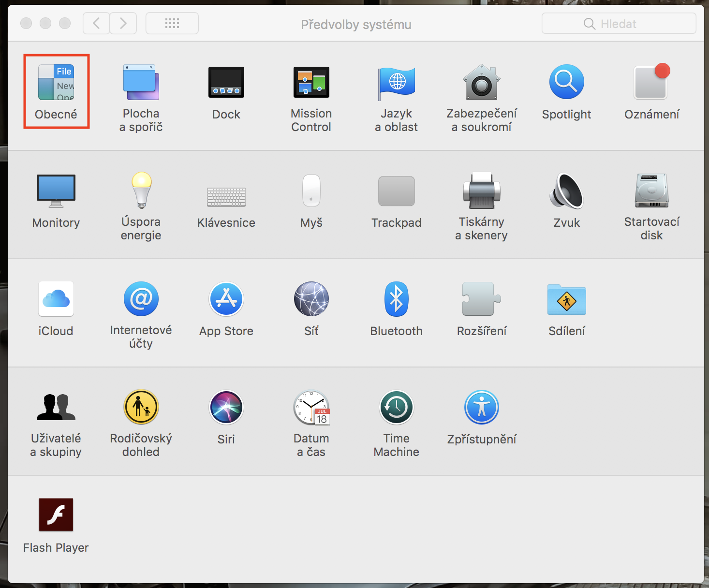Go forward with the right arrow button

123,23
